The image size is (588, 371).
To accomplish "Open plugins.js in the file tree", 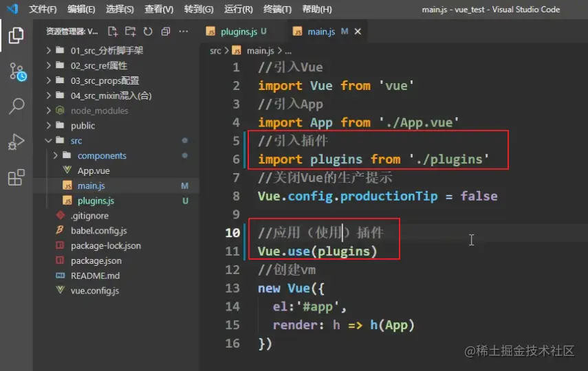I will 116,201.
